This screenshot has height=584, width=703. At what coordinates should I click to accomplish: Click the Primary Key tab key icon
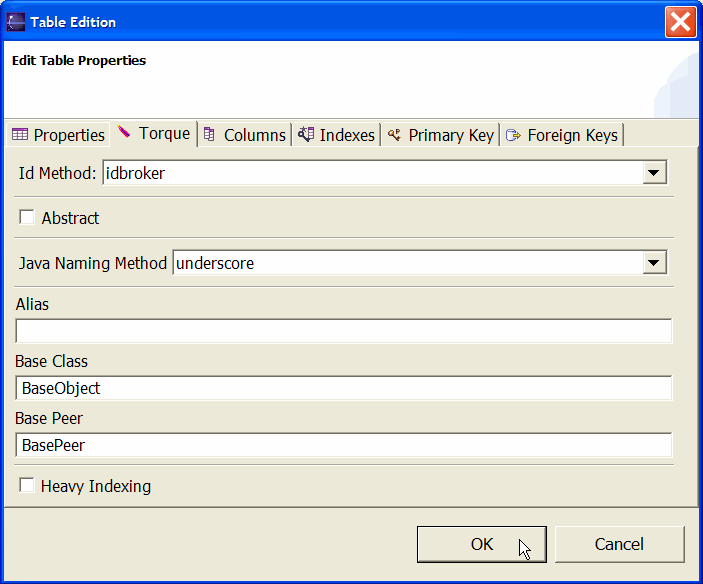394,134
